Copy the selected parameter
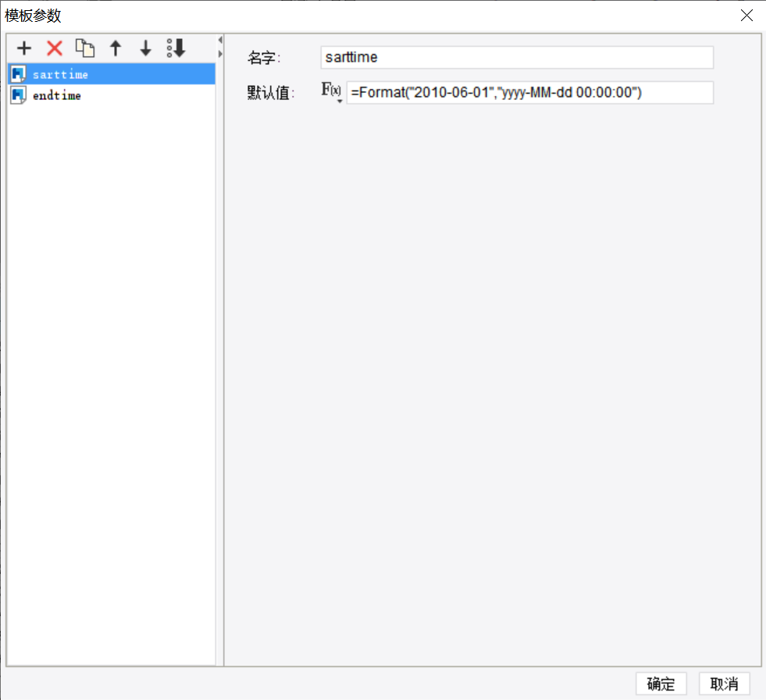The height and width of the screenshot is (700, 766). pyautogui.click(x=85, y=48)
